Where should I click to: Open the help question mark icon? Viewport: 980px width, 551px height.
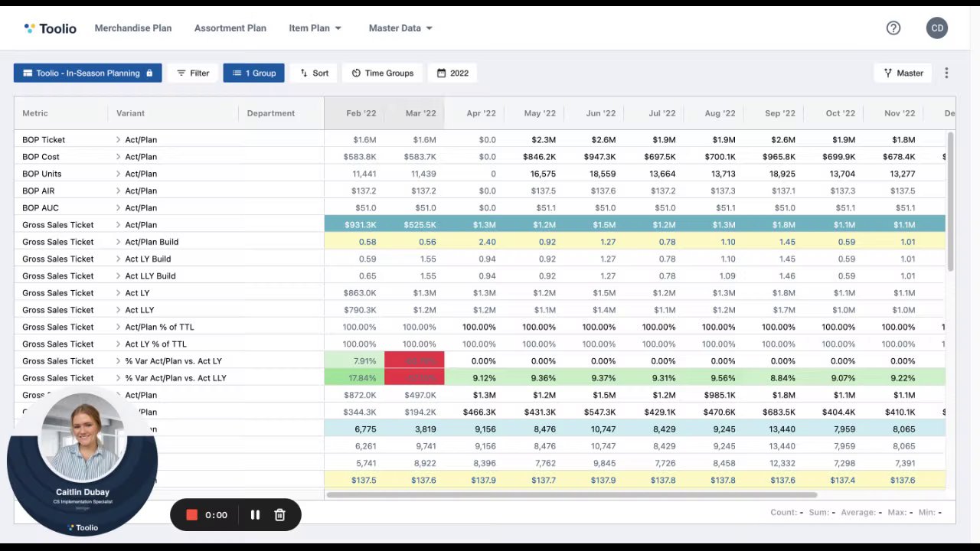click(893, 28)
